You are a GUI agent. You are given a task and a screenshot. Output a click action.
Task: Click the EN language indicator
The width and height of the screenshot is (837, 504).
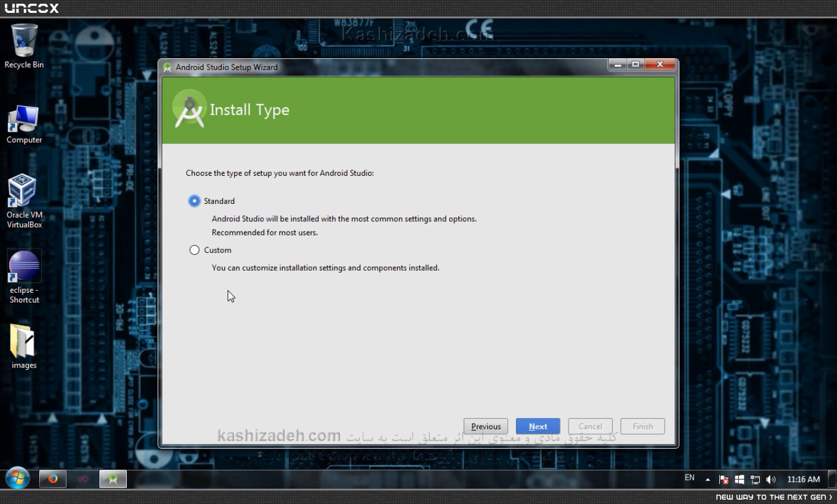point(689,478)
